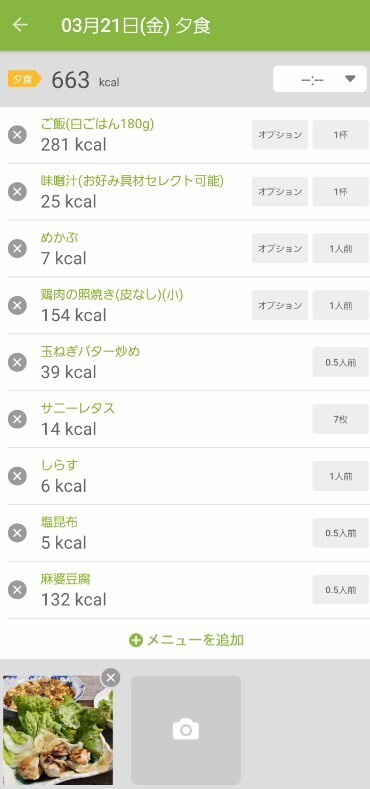Image resolution: width=370 pixels, height=789 pixels.
Task: Go back using the arrow icon
Action: click(20, 25)
